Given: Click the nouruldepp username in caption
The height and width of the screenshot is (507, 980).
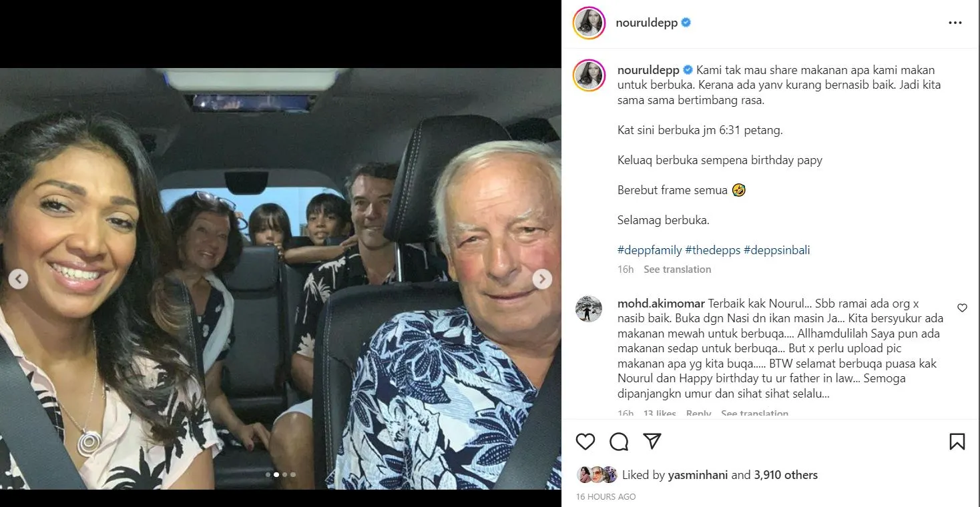Looking at the screenshot, I should coord(648,70).
